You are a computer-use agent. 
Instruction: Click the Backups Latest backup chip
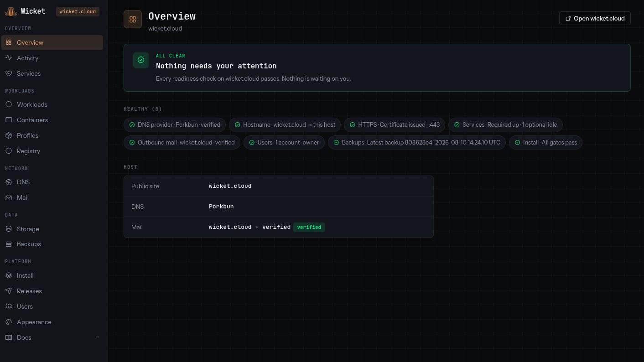tap(417, 142)
